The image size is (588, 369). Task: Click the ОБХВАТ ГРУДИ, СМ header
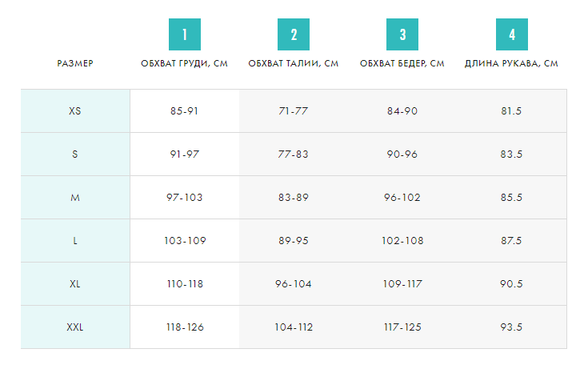[x=184, y=63]
